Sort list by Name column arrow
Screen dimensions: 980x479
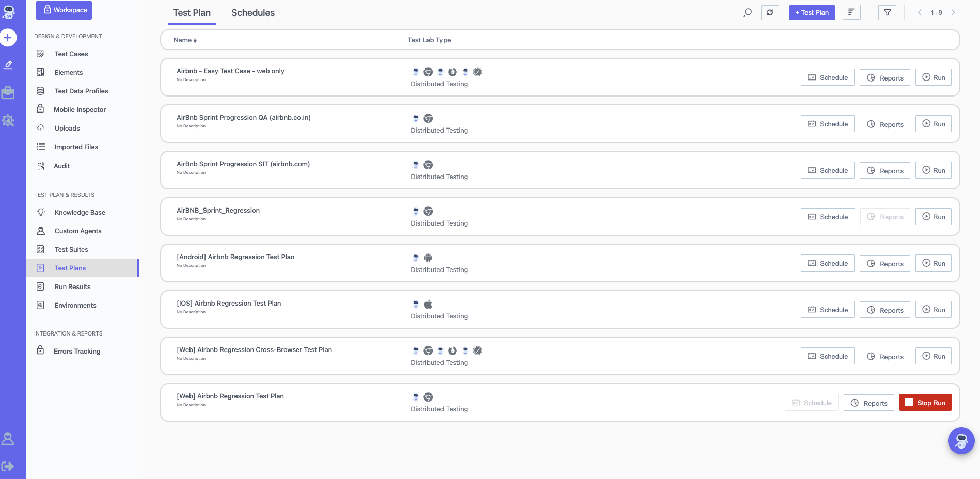pyautogui.click(x=195, y=40)
